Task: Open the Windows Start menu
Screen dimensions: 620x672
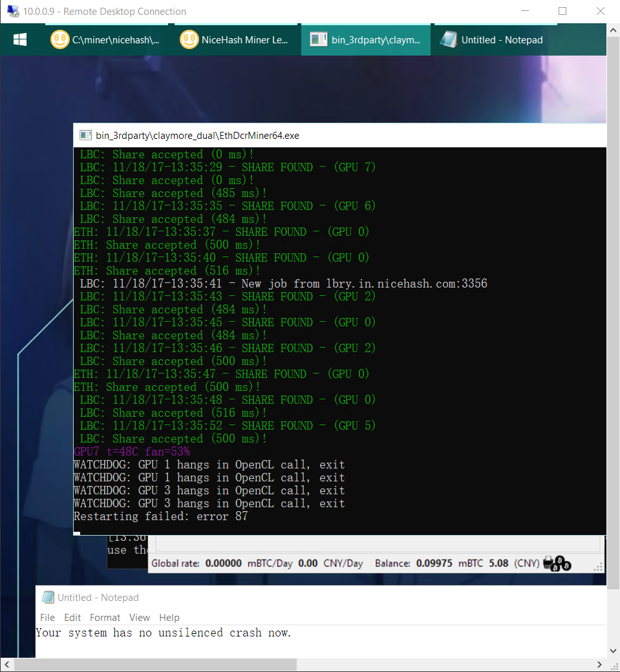Action: click(x=20, y=39)
